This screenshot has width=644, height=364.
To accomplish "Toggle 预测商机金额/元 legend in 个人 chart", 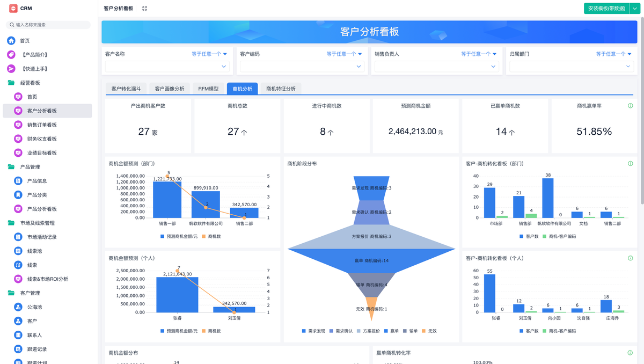I will tap(179, 331).
